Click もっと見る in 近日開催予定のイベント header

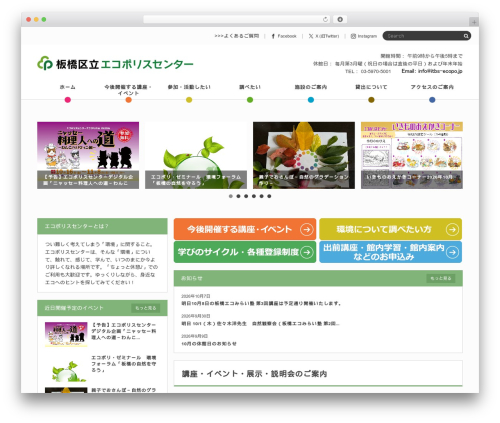point(146,308)
